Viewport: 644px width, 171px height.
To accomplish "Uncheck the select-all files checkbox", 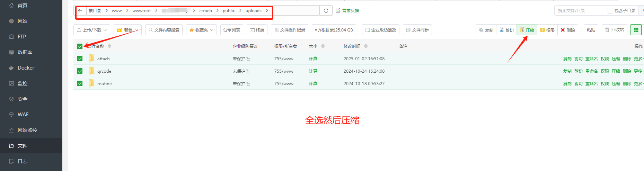I will [x=80, y=46].
